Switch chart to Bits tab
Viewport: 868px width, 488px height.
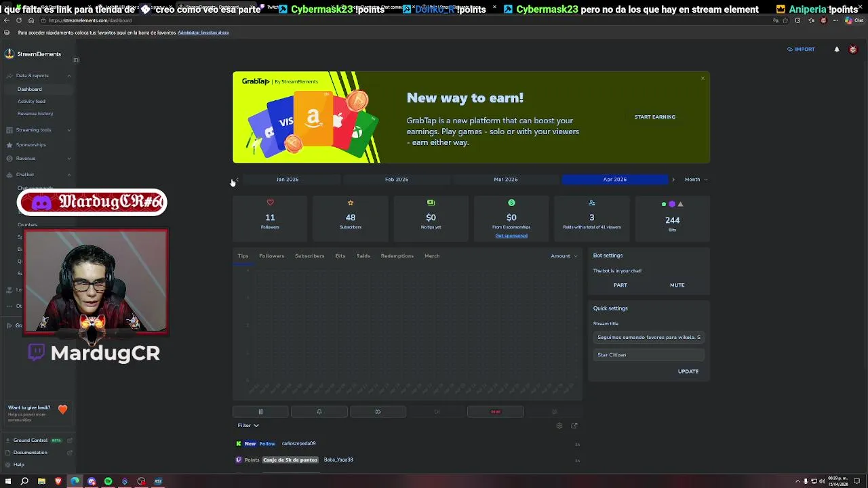tap(340, 256)
